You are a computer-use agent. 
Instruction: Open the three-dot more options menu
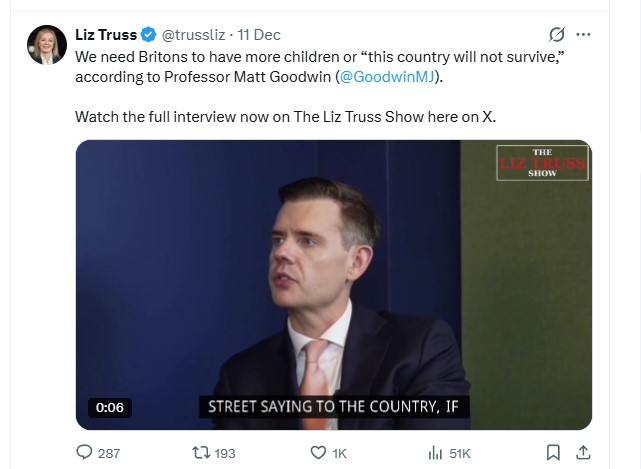pyautogui.click(x=584, y=35)
